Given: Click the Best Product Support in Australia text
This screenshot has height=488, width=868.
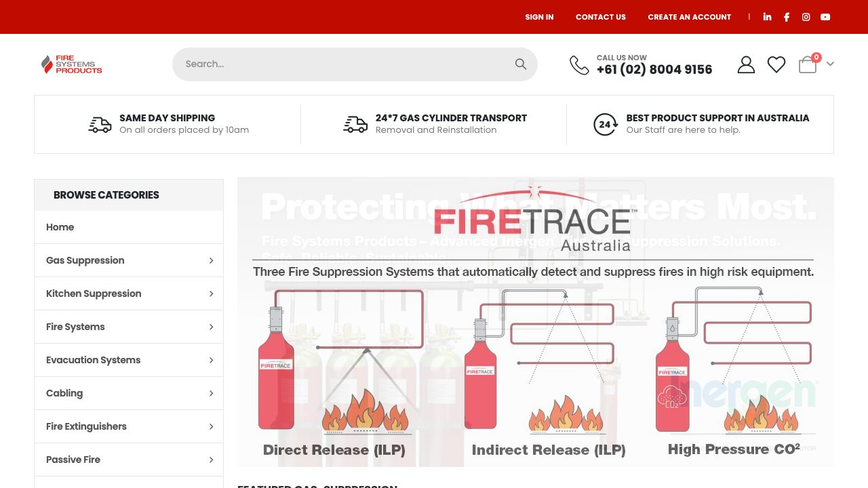Looking at the screenshot, I should click(717, 118).
